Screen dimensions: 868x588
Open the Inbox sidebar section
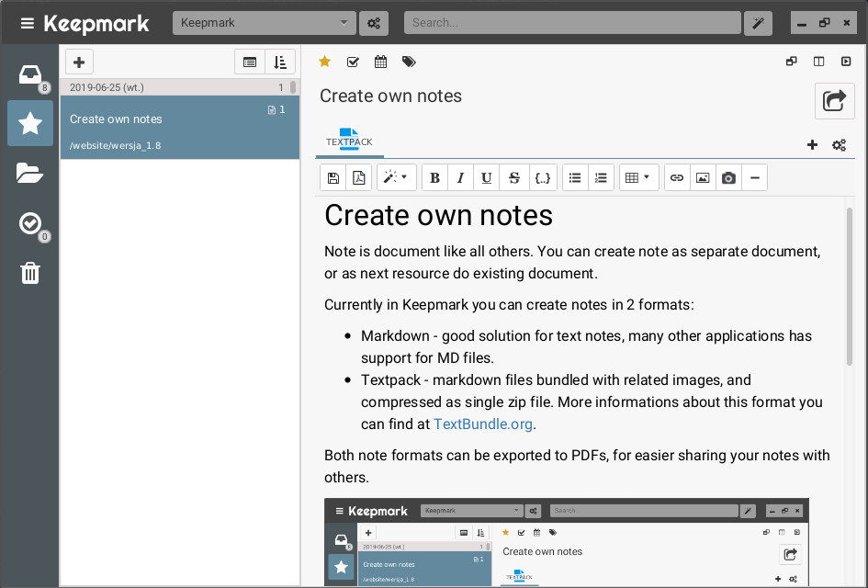[30, 74]
